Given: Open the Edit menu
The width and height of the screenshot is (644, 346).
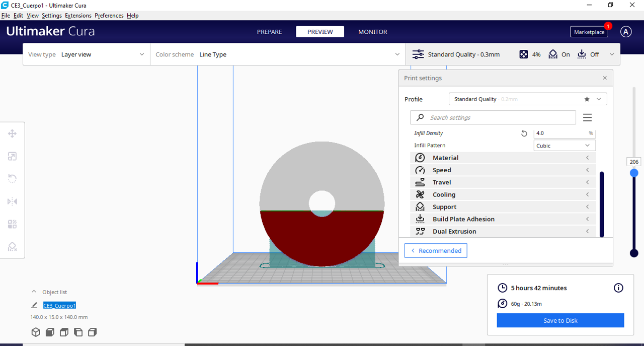Looking at the screenshot, I should (x=18, y=16).
